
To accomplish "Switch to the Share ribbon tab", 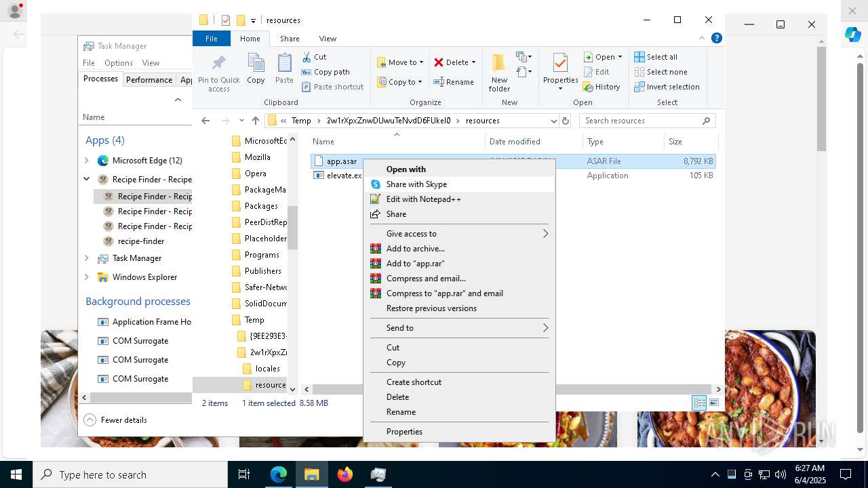I will click(x=290, y=39).
